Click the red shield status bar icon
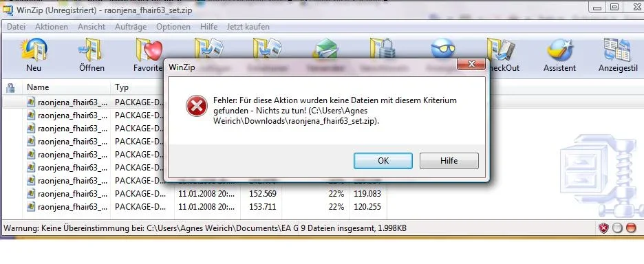The height and width of the screenshot is (264, 644). pyautogui.click(x=603, y=228)
